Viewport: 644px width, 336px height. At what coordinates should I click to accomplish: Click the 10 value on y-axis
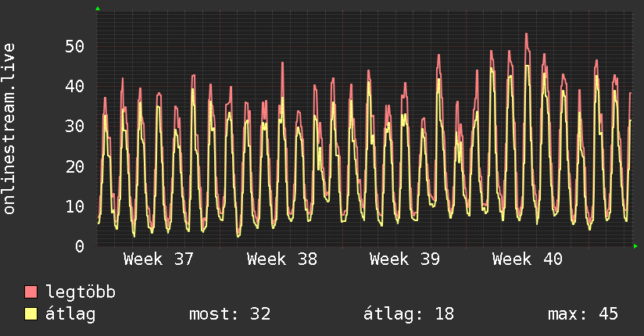coord(75,206)
